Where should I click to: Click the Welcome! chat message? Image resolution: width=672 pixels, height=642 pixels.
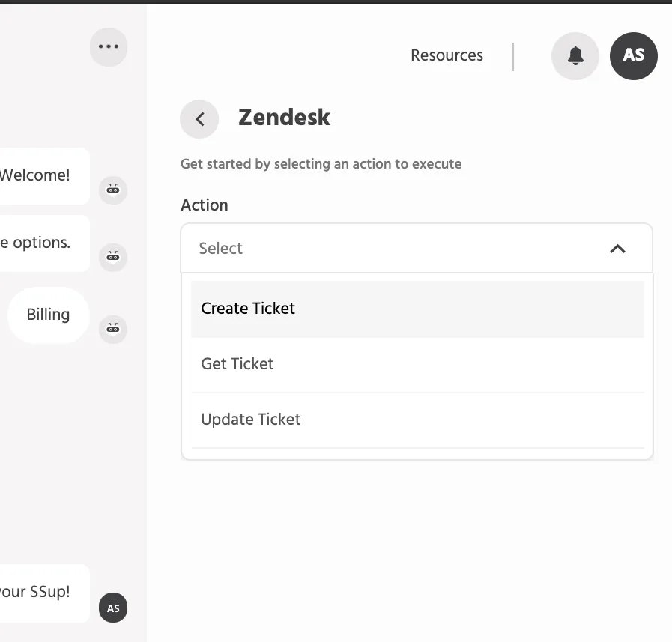(43, 176)
